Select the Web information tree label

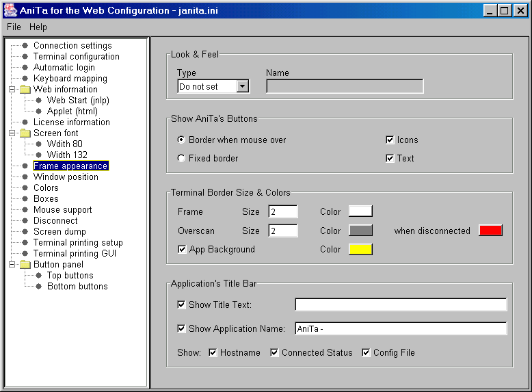tap(66, 90)
